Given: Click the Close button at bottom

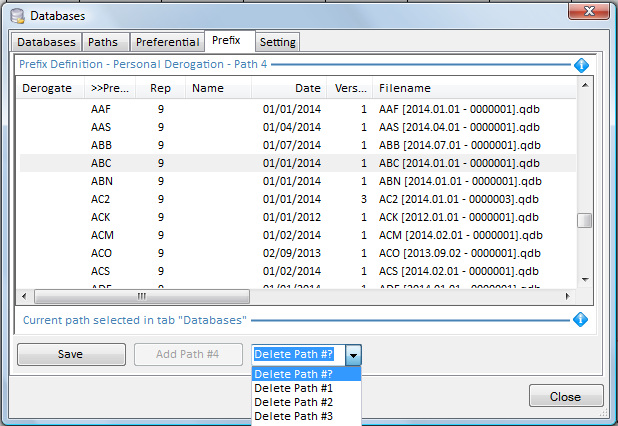Looking at the screenshot, I should 565,397.
